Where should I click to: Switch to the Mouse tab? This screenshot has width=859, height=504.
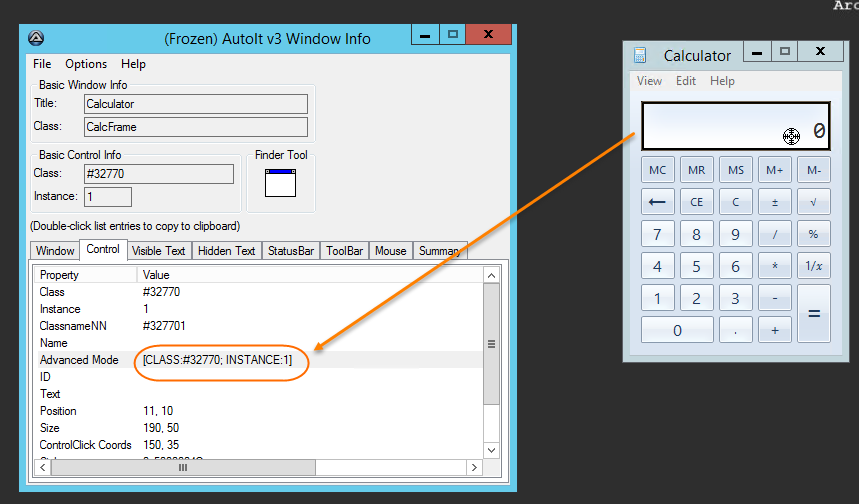(391, 251)
